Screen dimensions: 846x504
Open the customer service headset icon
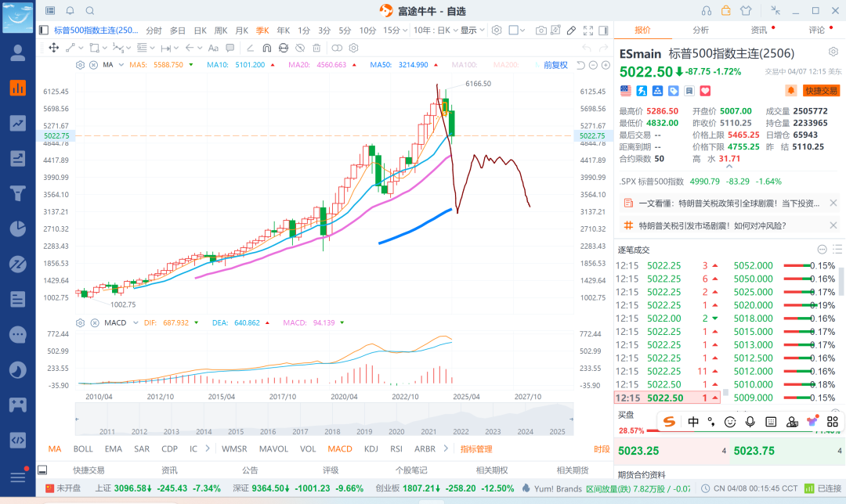(x=707, y=11)
